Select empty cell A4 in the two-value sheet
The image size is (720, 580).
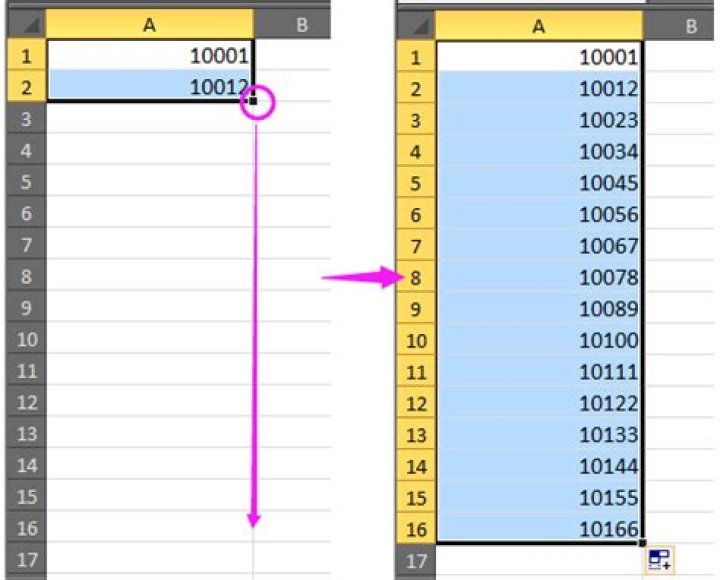pyautogui.click(x=150, y=149)
